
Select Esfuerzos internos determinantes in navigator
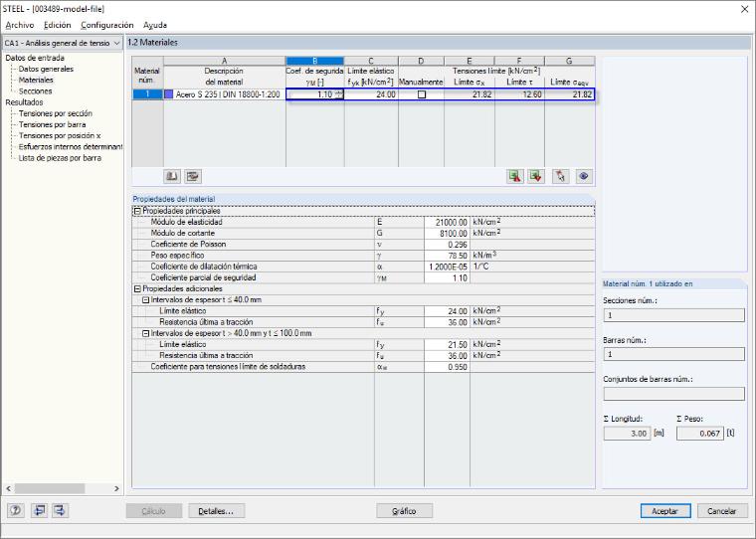(x=71, y=146)
